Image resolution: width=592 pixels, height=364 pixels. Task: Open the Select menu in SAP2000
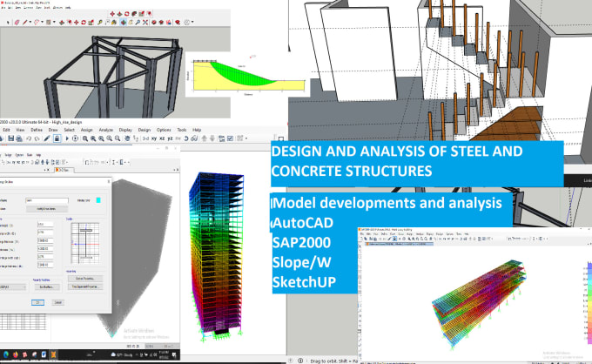pos(69,130)
